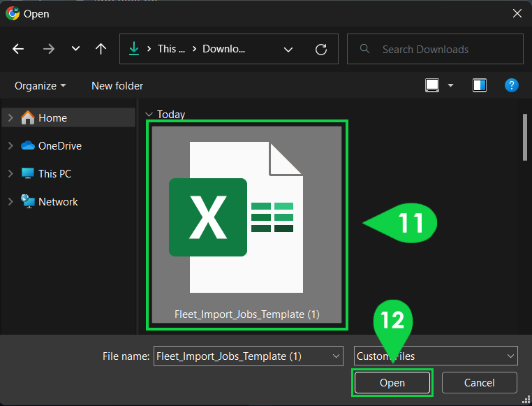Screen dimensions: 532x406
Task: Select 'This ...' breadcrumb in address bar
Action: pos(171,49)
